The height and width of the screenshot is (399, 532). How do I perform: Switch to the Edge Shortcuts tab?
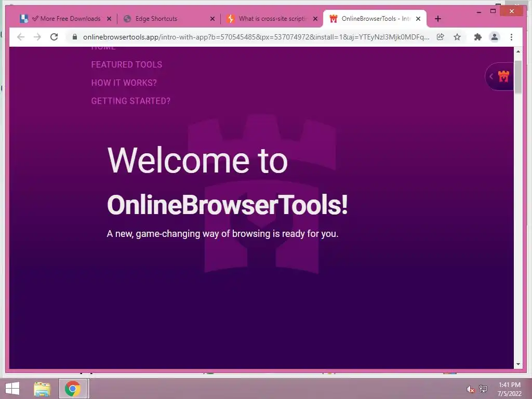(169, 19)
